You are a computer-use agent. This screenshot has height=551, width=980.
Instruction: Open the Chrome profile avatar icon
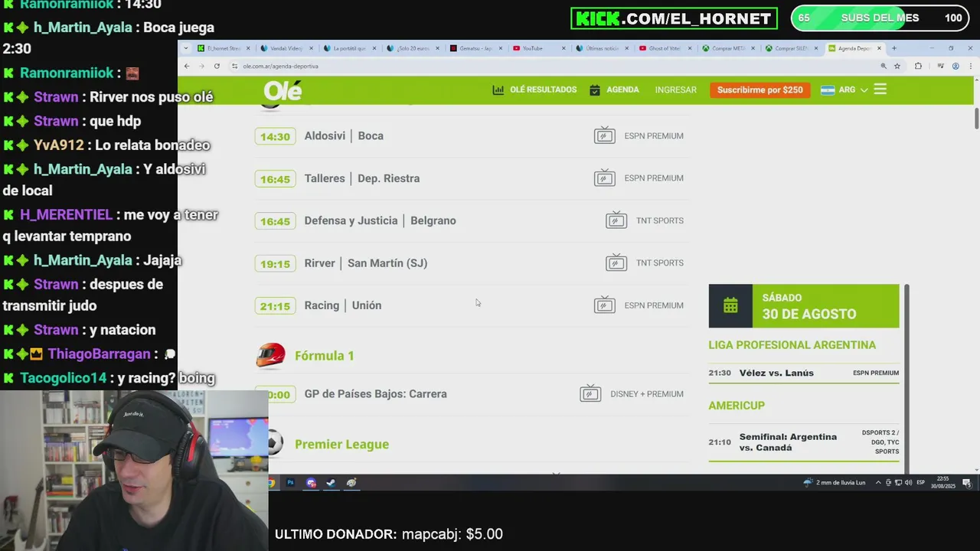pyautogui.click(x=955, y=66)
